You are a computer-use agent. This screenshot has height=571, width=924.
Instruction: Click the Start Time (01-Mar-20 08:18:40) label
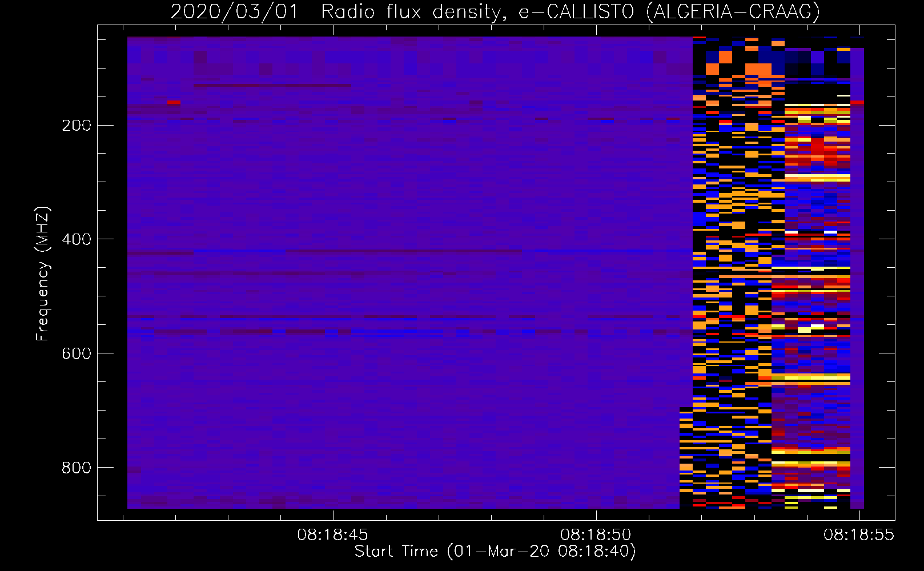tap(495, 552)
